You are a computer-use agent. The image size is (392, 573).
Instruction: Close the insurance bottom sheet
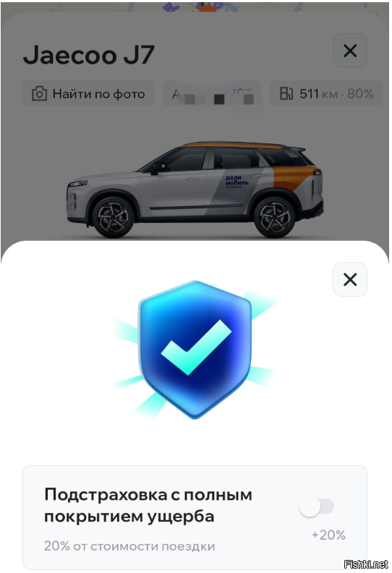point(349,279)
